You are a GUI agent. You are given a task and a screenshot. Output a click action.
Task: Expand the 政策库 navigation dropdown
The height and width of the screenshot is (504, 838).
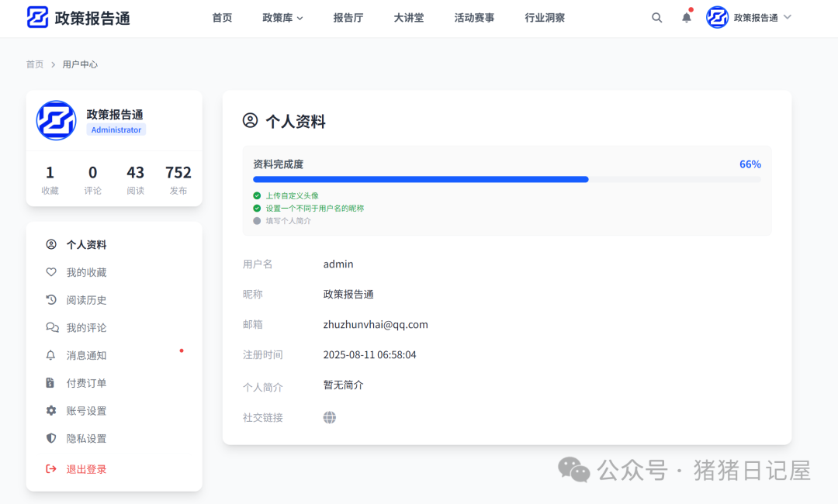tap(282, 17)
